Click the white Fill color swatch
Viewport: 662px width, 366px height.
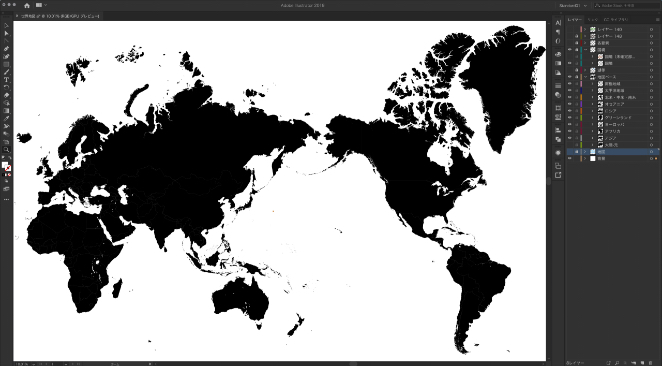coord(5,165)
